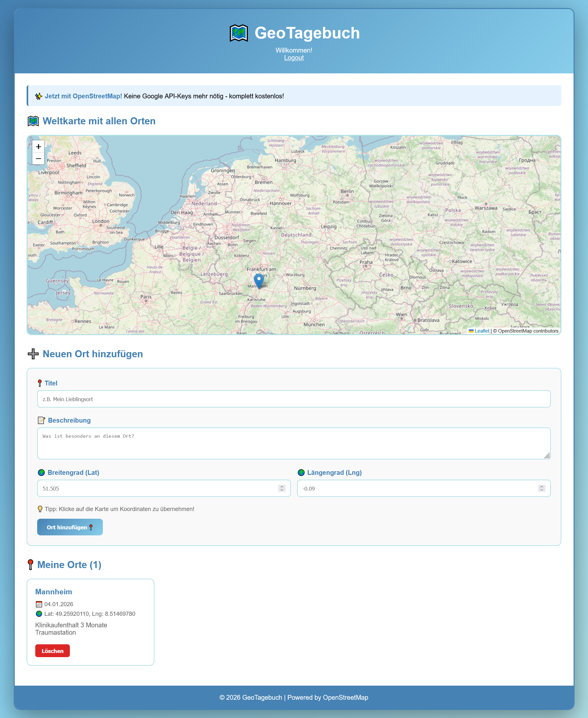
Task: Select the blue map marker near Mannheim
Action: point(259,280)
